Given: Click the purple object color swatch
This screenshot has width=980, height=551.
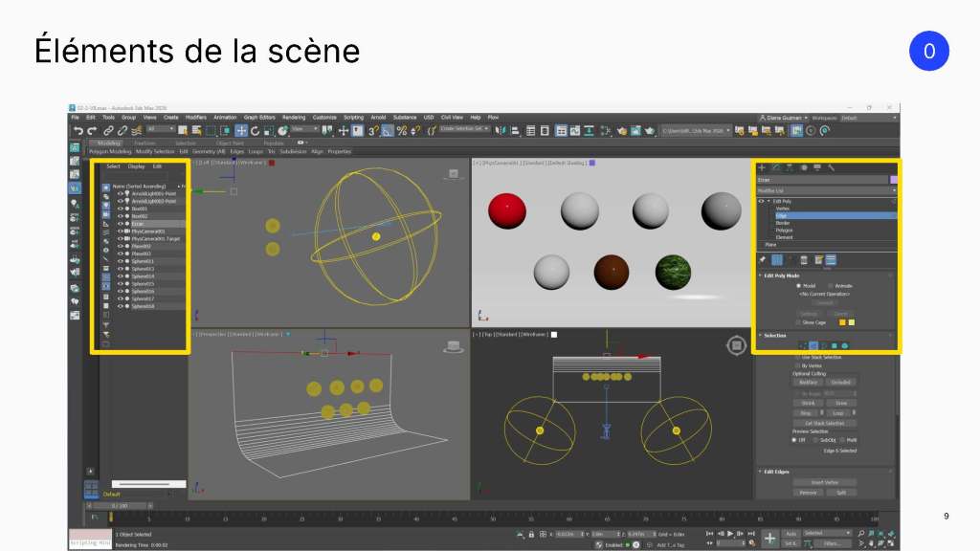Looking at the screenshot, I should coord(894,180).
